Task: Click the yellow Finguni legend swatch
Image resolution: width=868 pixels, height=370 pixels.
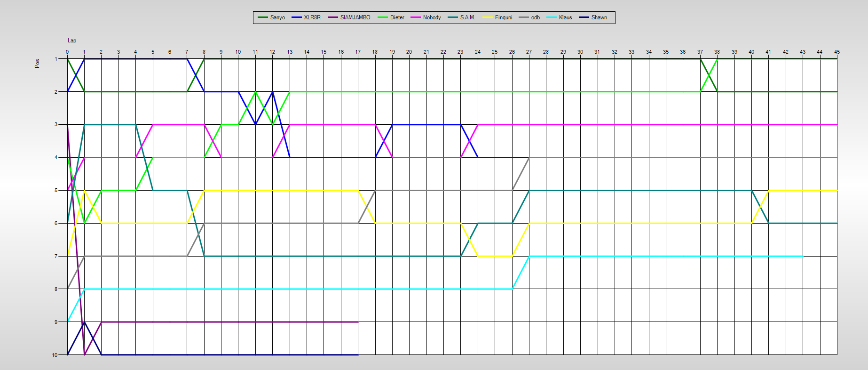Action: coord(488,17)
